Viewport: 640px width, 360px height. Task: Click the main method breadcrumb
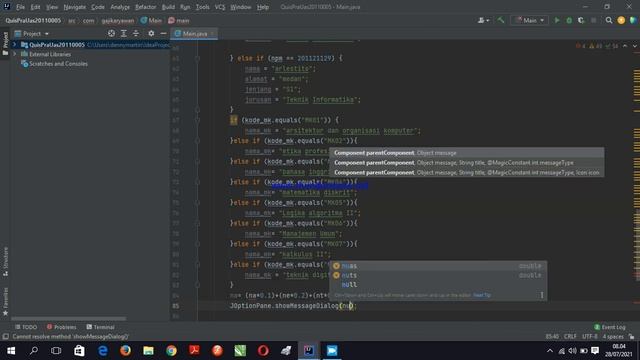(179, 20)
